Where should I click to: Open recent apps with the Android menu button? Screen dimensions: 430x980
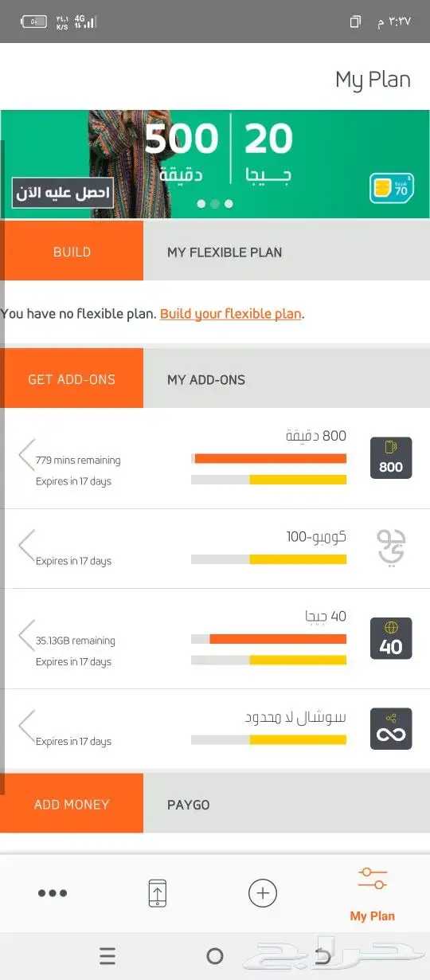coord(107,956)
